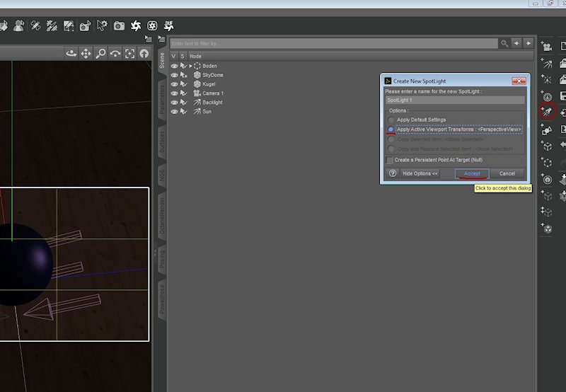
Task: Open the framed Octane viewport icon
Action: (x=152, y=25)
